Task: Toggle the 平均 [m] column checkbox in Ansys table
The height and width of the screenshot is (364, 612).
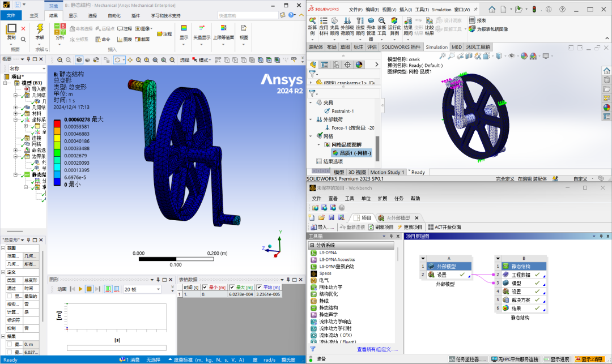Action: pos(259,287)
